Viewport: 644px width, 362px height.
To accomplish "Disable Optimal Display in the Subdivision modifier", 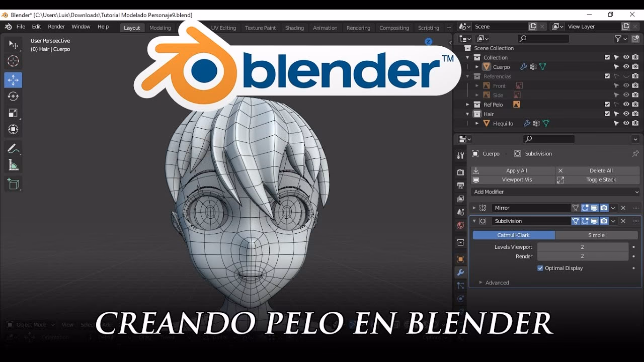I will 540,268.
